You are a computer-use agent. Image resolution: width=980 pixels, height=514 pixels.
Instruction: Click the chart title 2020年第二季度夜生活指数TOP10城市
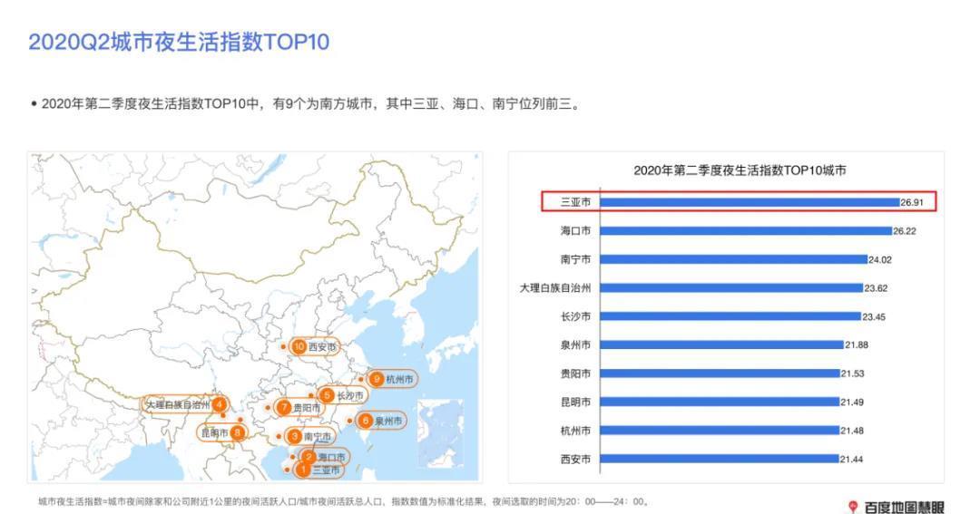pyautogui.click(x=740, y=170)
